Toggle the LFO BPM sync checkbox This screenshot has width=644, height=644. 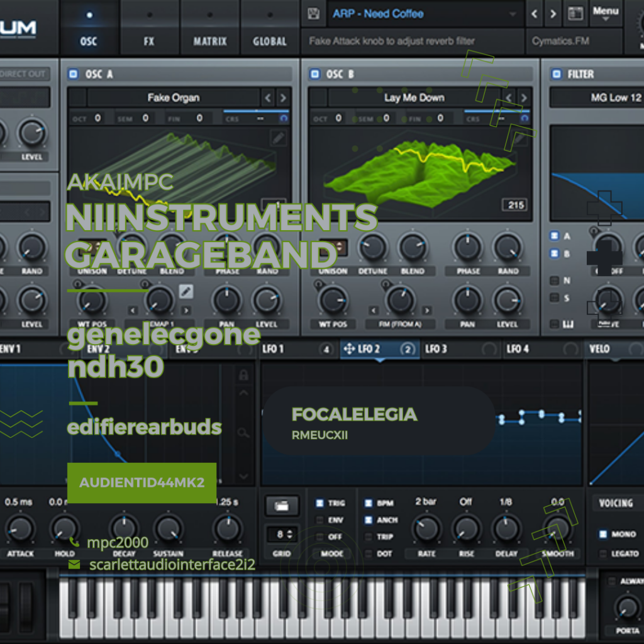[369, 503]
